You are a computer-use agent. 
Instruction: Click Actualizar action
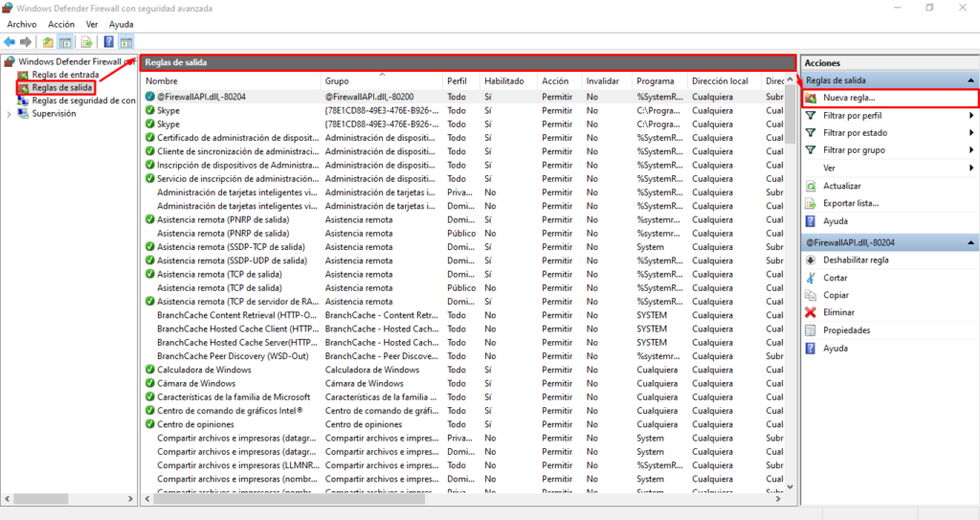[842, 186]
